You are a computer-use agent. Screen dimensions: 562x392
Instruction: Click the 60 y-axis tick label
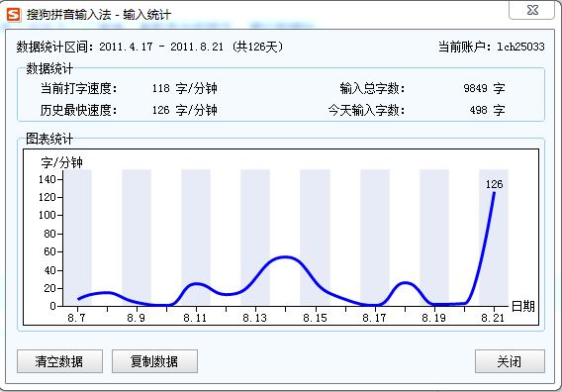point(50,251)
